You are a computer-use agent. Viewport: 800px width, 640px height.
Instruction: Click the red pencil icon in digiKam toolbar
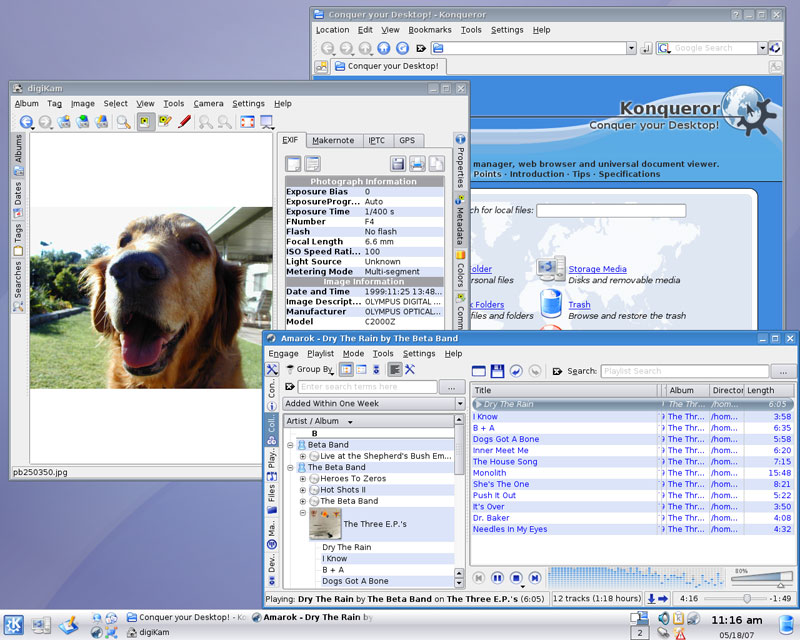184,122
